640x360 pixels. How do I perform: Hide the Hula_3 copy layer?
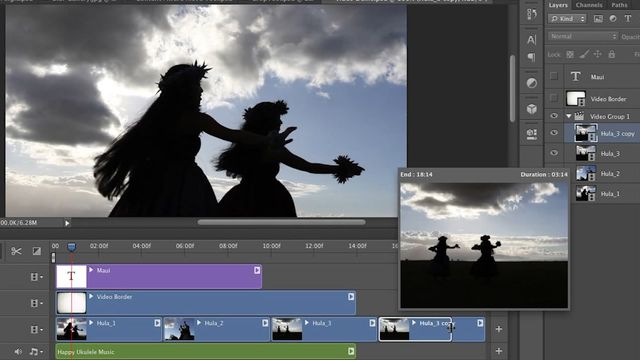pos(554,133)
